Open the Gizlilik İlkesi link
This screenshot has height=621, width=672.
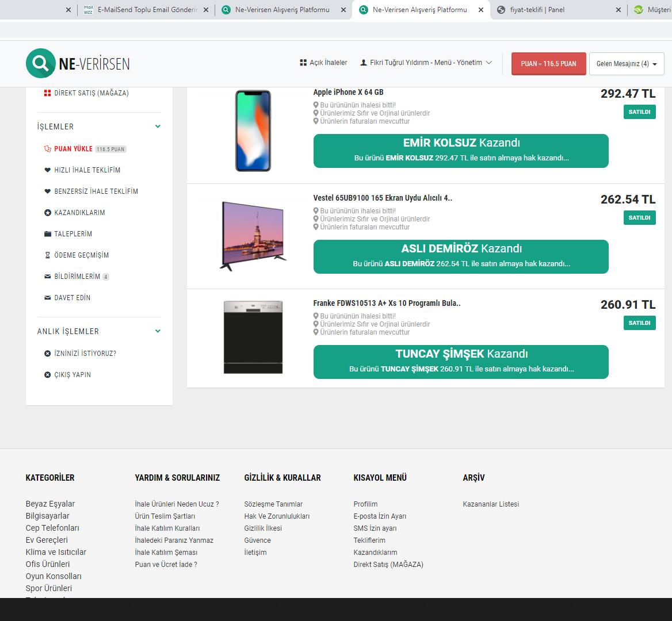pos(263,528)
